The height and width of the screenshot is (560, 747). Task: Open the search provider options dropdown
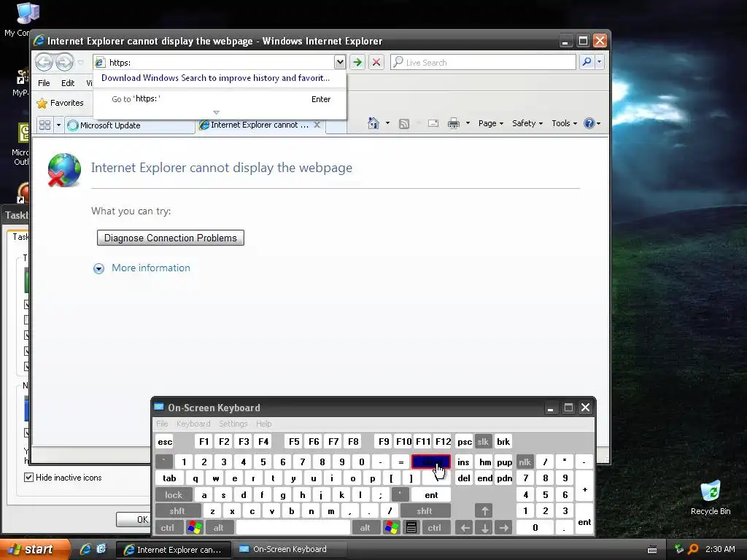[x=600, y=62]
